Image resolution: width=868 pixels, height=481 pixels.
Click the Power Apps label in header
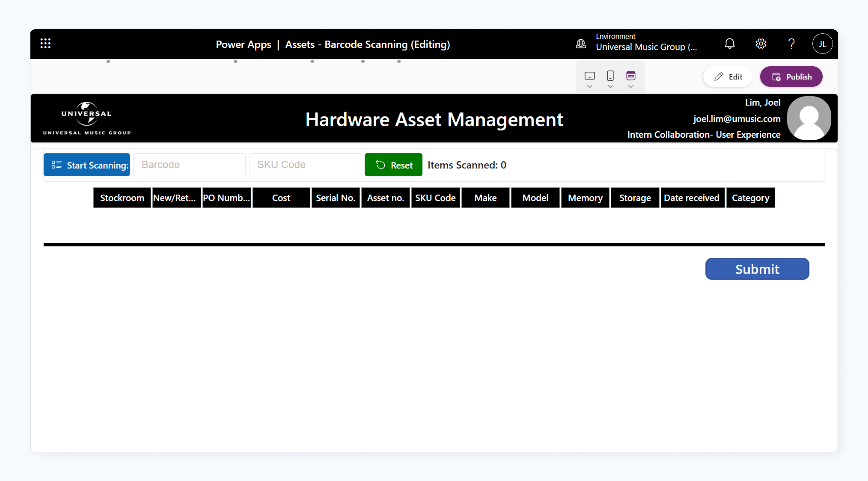point(243,44)
